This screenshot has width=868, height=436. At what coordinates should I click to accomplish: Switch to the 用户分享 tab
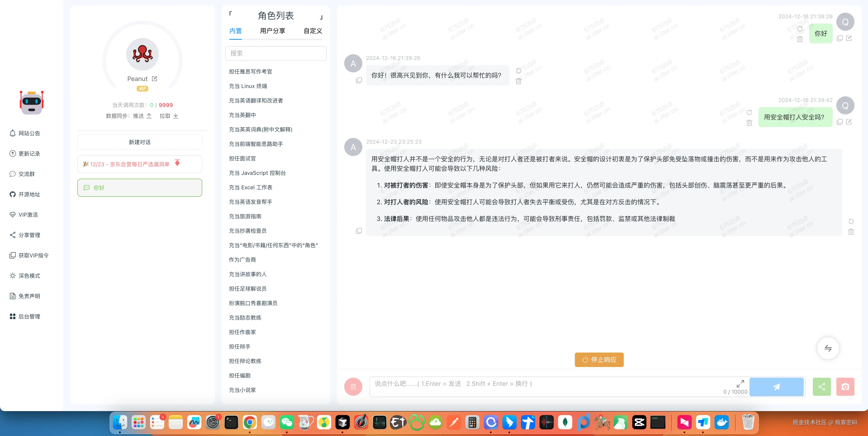pos(272,31)
